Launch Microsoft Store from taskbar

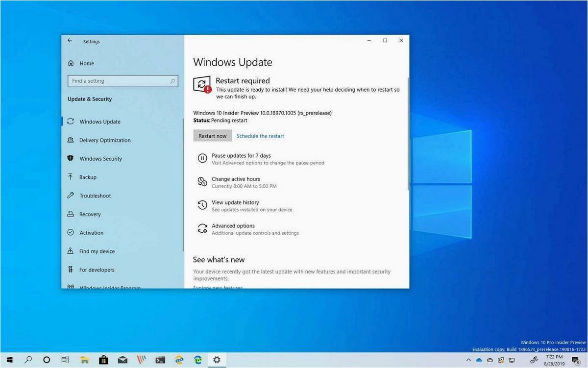pos(103,360)
